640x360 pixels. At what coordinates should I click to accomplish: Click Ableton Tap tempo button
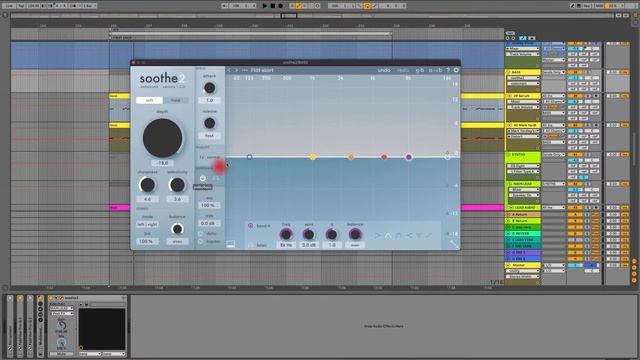tap(21, 6)
